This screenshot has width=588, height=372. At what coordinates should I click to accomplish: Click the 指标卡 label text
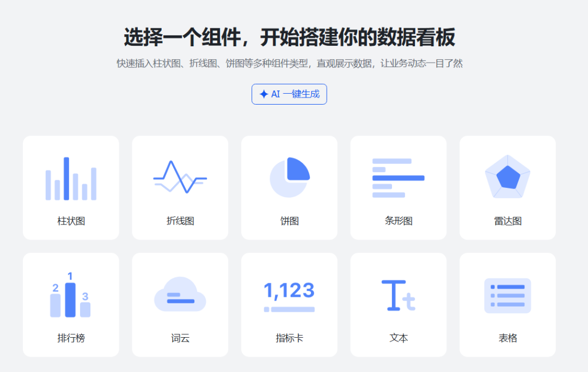tap(289, 338)
